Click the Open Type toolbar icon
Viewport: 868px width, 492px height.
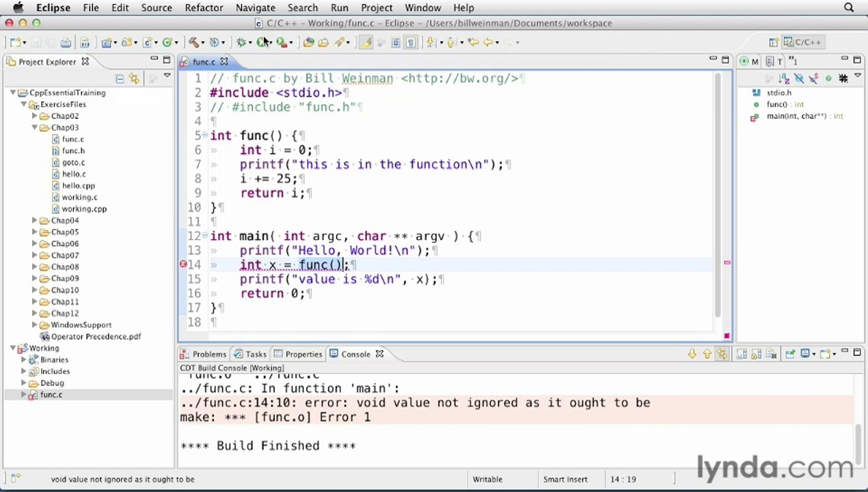(308, 42)
